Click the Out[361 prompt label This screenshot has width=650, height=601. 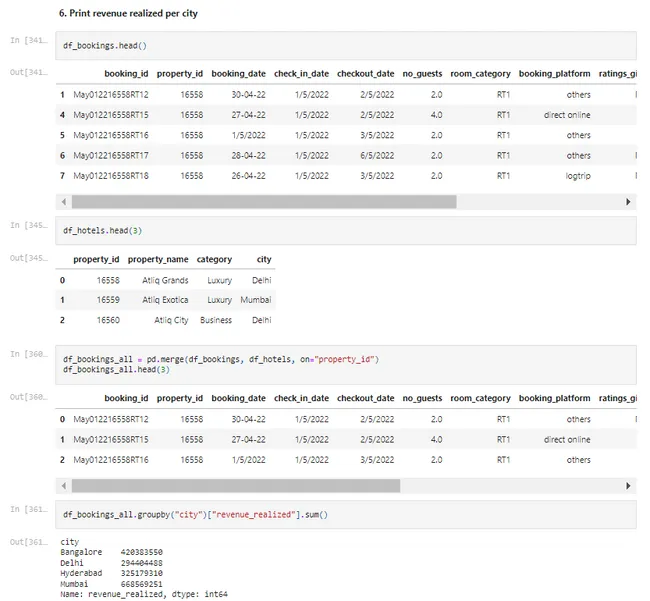pos(29,542)
